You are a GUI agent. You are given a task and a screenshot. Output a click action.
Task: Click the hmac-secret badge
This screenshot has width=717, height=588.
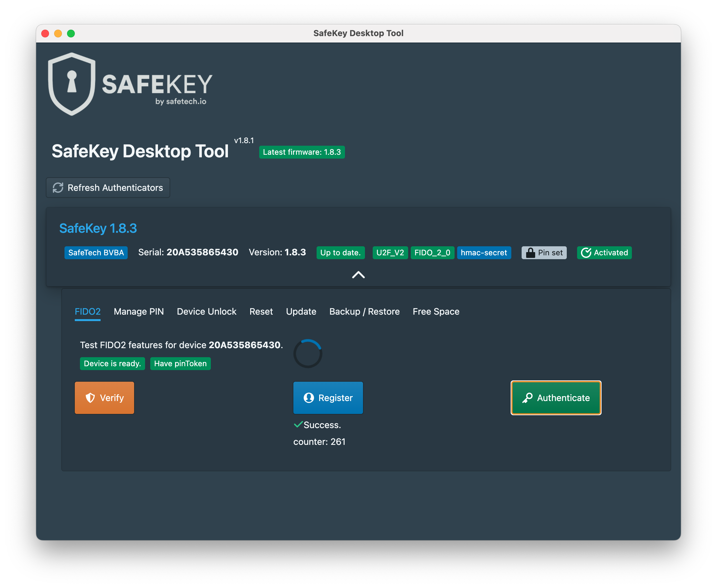pyautogui.click(x=483, y=253)
